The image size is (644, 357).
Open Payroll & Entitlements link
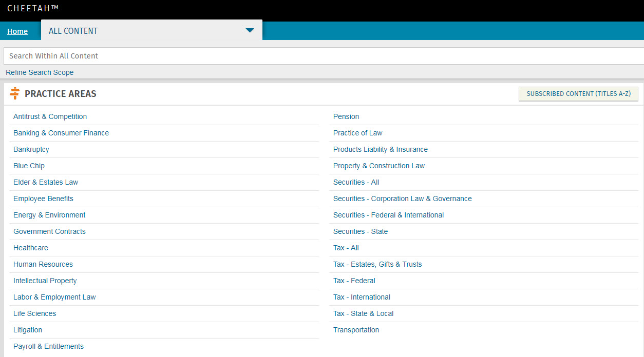click(x=48, y=346)
